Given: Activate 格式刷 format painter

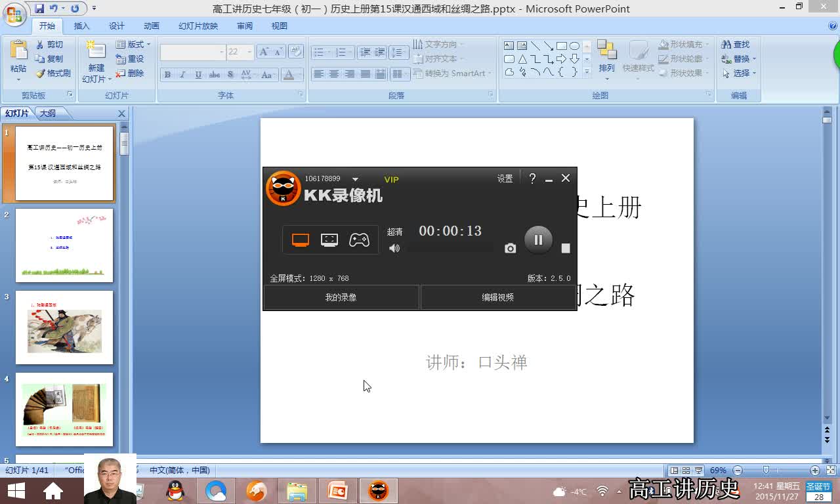Looking at the screenshot, I should [x=53, y=73].
